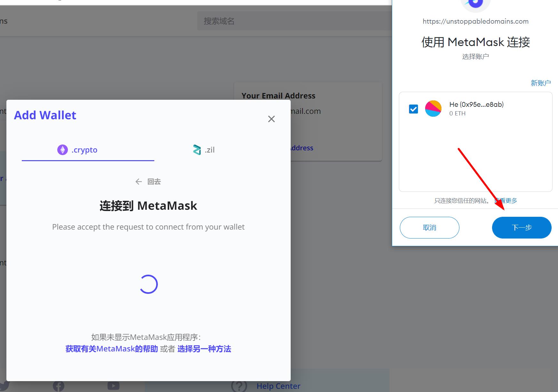Uncheck the He account checkbox
The width and height of the screenshot is (558, 392).
click(413, 109)
